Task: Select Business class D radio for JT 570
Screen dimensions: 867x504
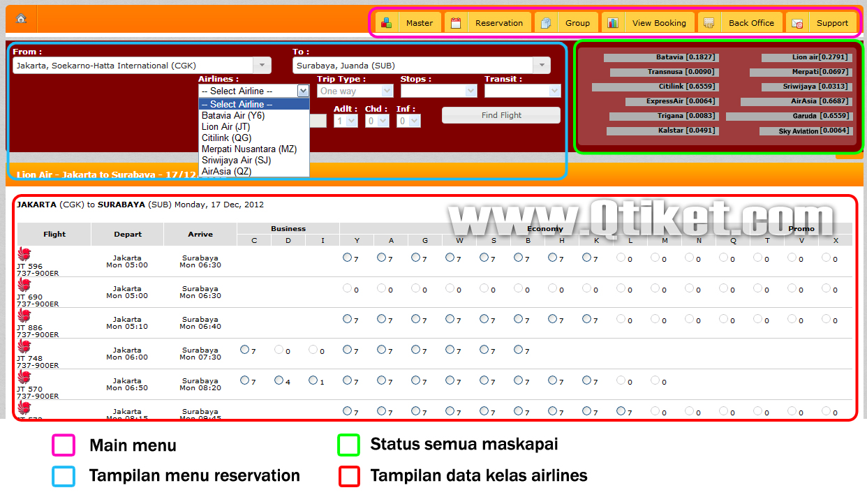Action: 279,380
